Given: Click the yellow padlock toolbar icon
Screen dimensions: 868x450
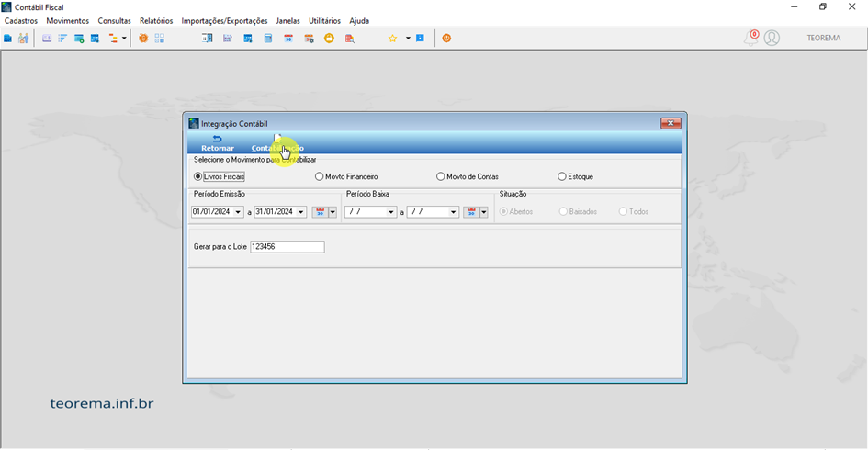Looking at the screenshot, I should point(329,39).
